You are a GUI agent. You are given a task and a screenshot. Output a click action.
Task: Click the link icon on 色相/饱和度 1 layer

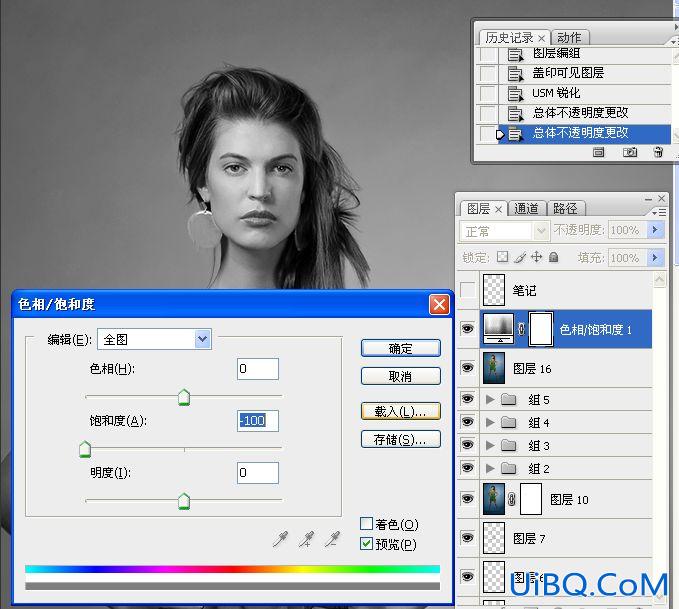click(521, 329)
